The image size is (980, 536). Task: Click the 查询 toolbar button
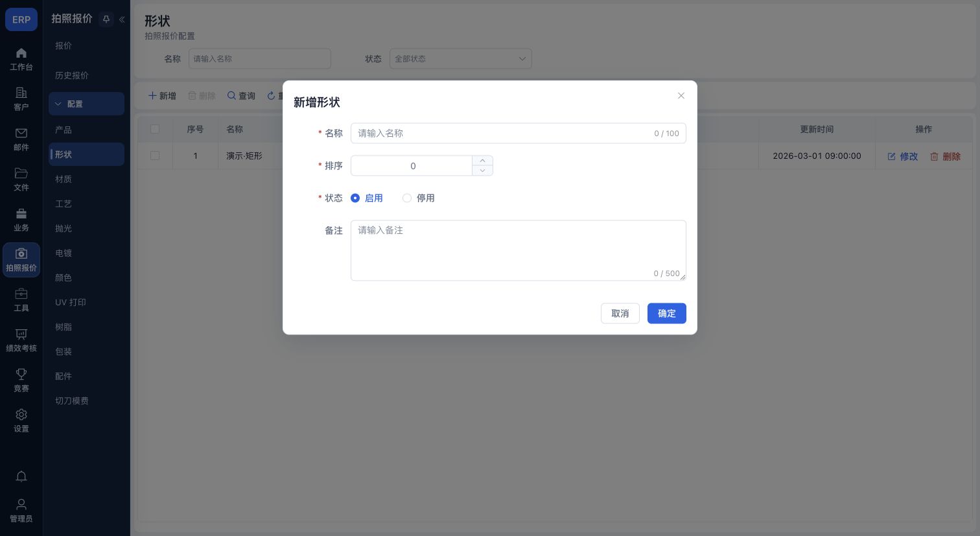click(241, 95)
